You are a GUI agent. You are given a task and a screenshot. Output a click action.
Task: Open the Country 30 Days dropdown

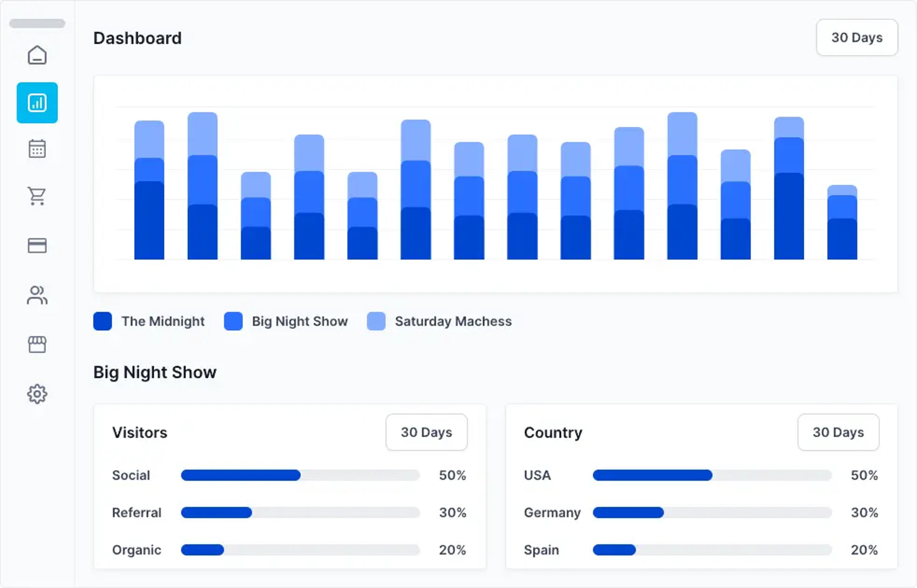click(838, 432)
